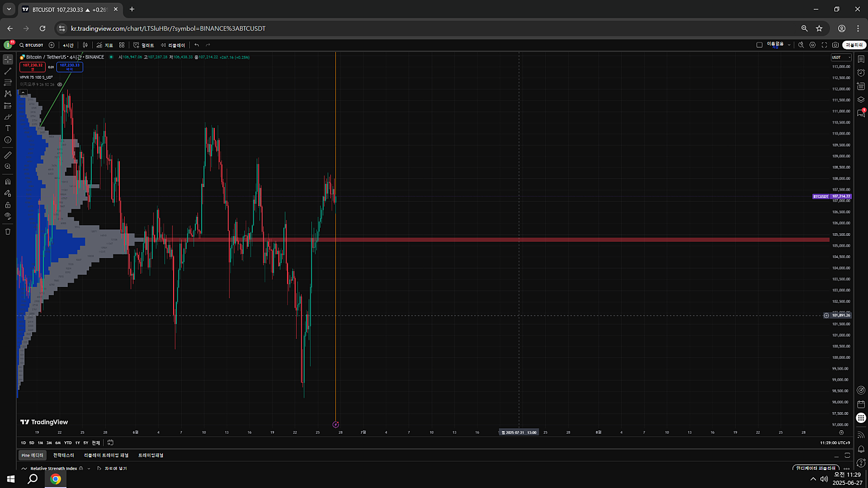This screenshot has height=488, width=868.
Task: Click the blue buy price button
Action: tap(69, 67)
